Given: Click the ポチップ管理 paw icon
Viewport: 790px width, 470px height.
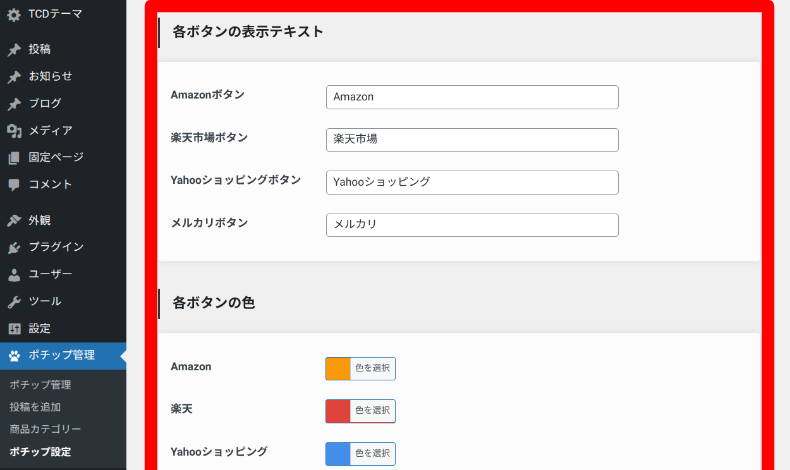Looking at the screenshot, I should tap(14, 356).
